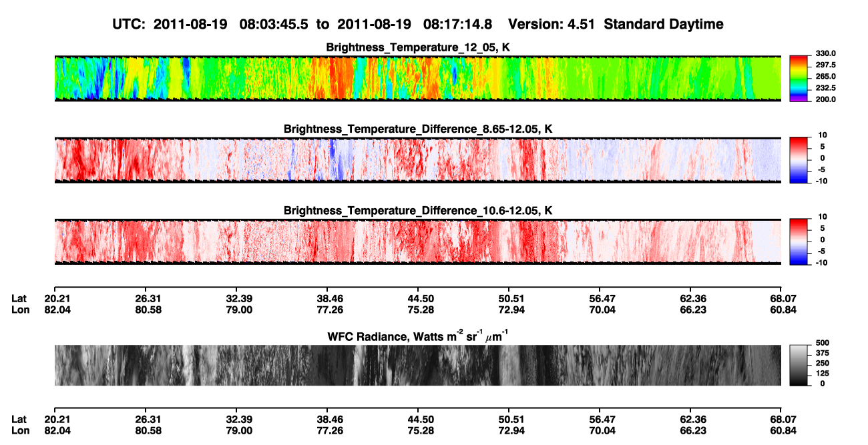Click the rainbow color bar for brightness temperature
Image resolution: width=868 pixels, height=445 pixels.
pos(799,79)
